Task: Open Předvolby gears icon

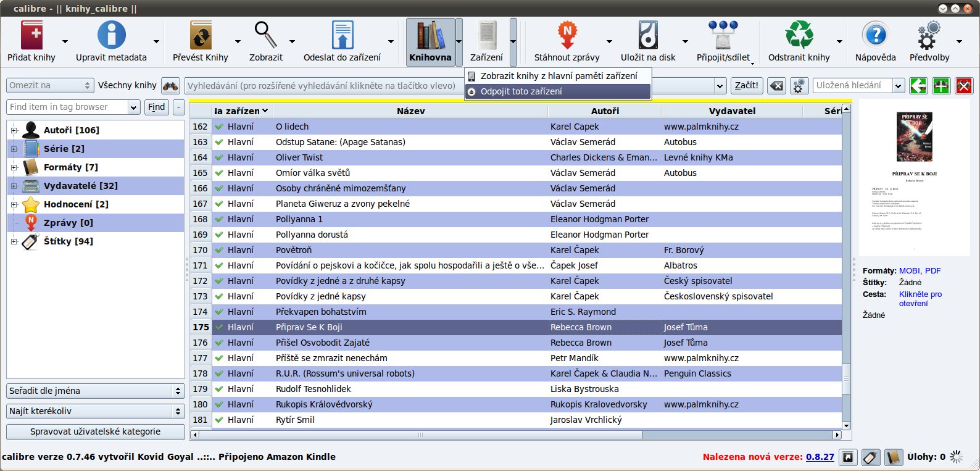Action: 929,35
